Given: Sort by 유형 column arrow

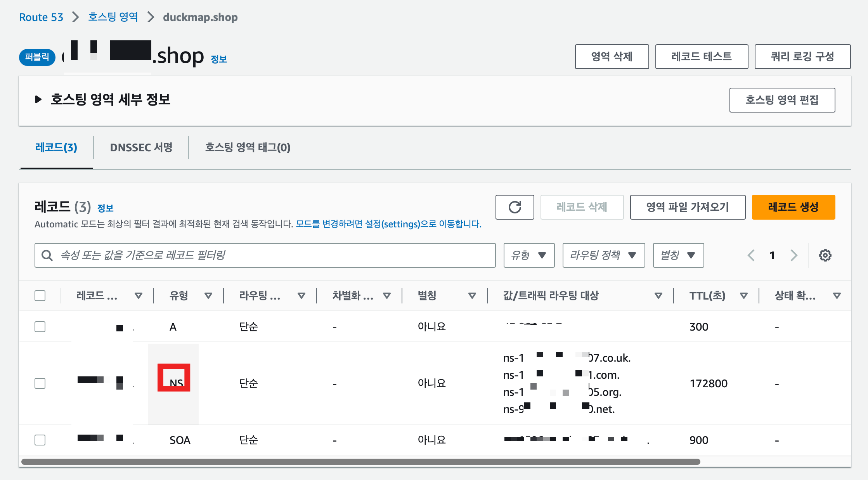Looking at the screenshot, I should pyautogui.click(x=208, y=296).
